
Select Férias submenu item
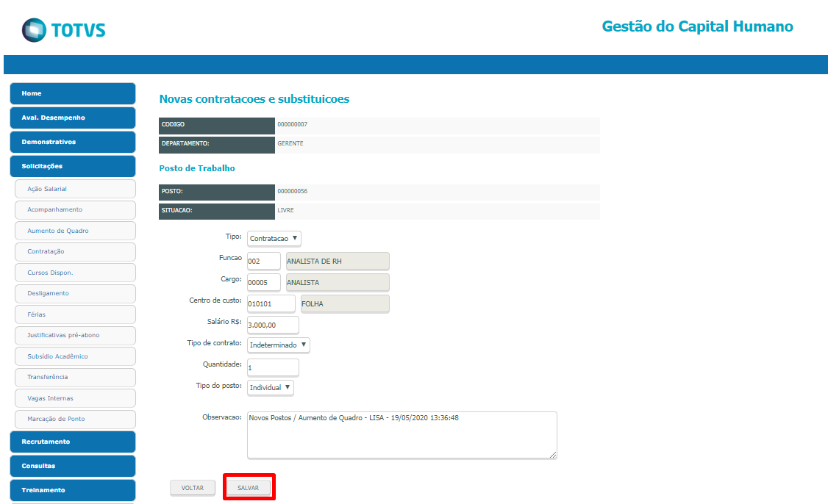[76, 314]
